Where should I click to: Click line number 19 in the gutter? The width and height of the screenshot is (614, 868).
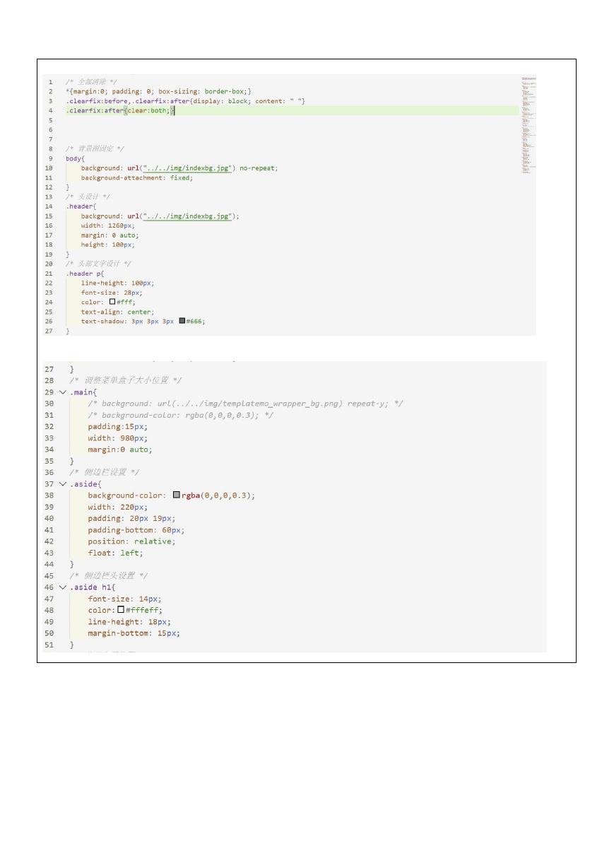coord(49,254)
